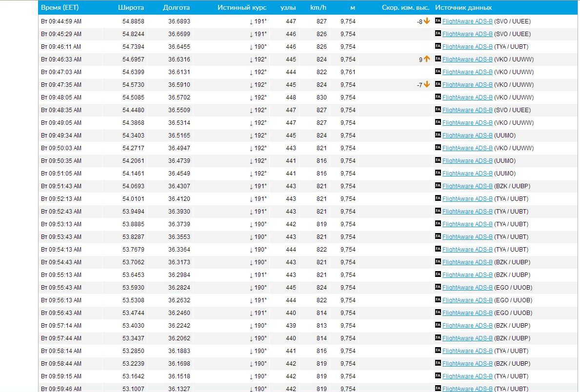Image resolution: width=580 pixels, height=392 pixels.
Task: Click the FA logo icon in the 09:49:34 AM row
Action: click(x=438, y=135)
